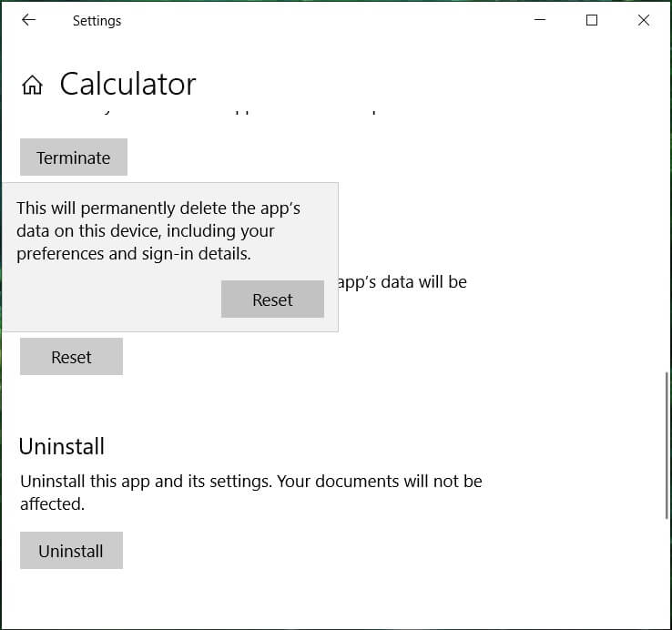Confirm Reset in the warning popup
Image resolution: width=672 pixels, height=630 pixels.
pos(272,300)
